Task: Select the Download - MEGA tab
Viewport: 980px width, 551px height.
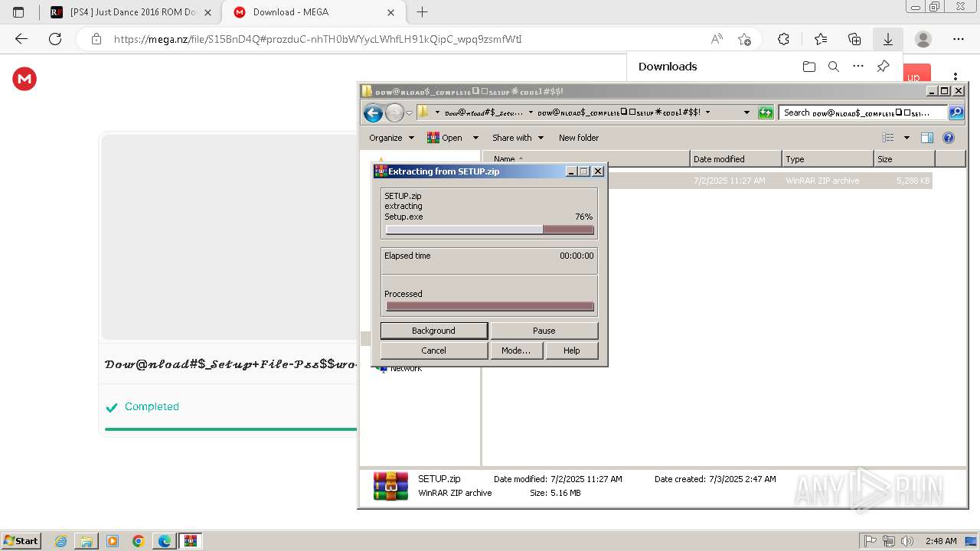Action: (314, 12)
